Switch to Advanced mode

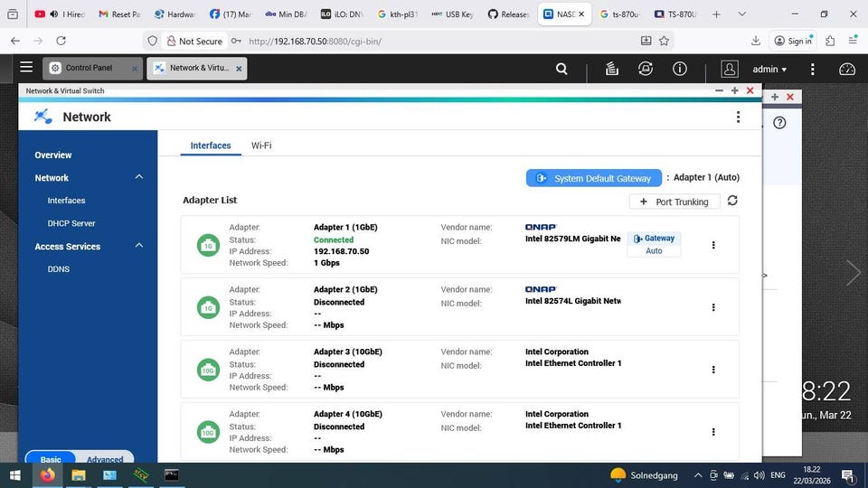105,459
